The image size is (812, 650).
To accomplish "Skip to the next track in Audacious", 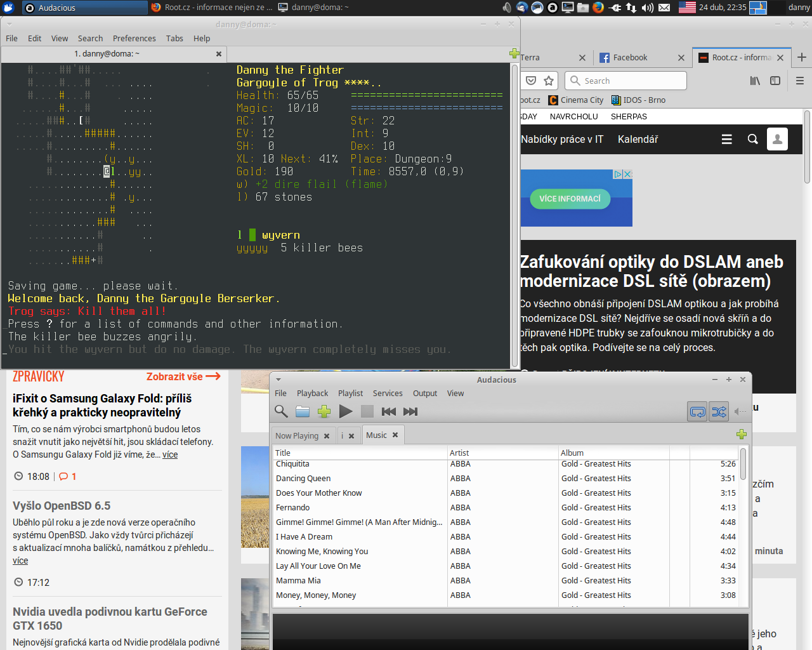I will coord(410,411).
